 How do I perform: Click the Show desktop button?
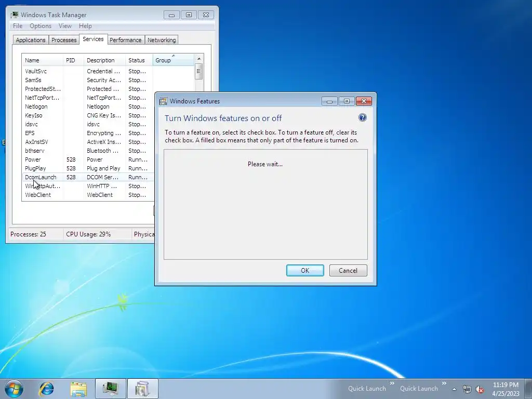click(x=529, y=389)
